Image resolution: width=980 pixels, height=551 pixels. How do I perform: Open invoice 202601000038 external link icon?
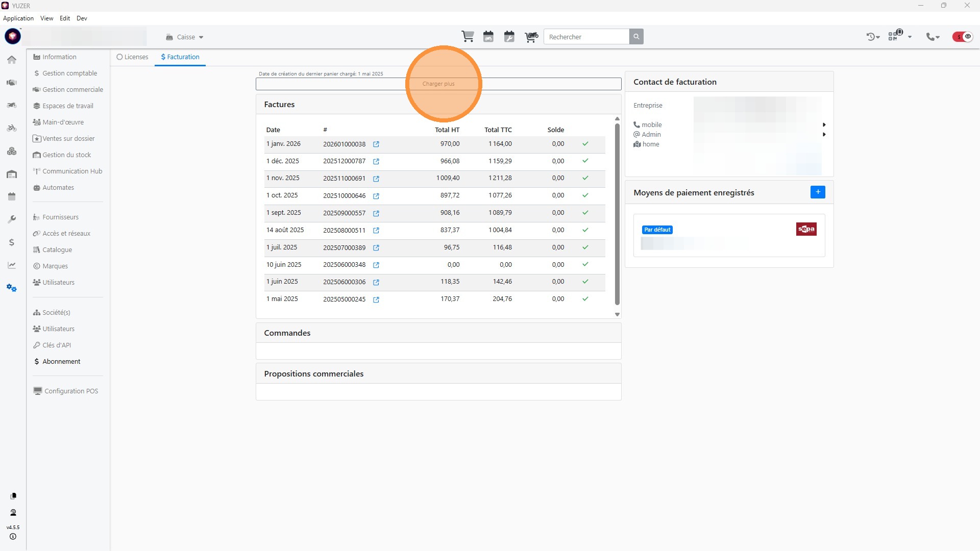point(376,144)
